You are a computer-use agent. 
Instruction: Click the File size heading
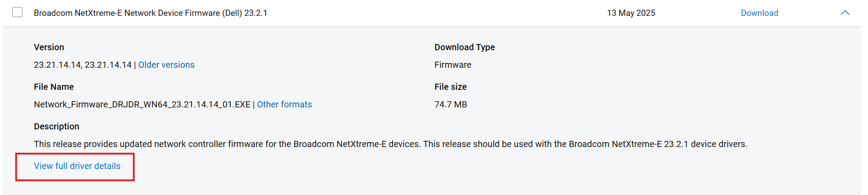450,87
